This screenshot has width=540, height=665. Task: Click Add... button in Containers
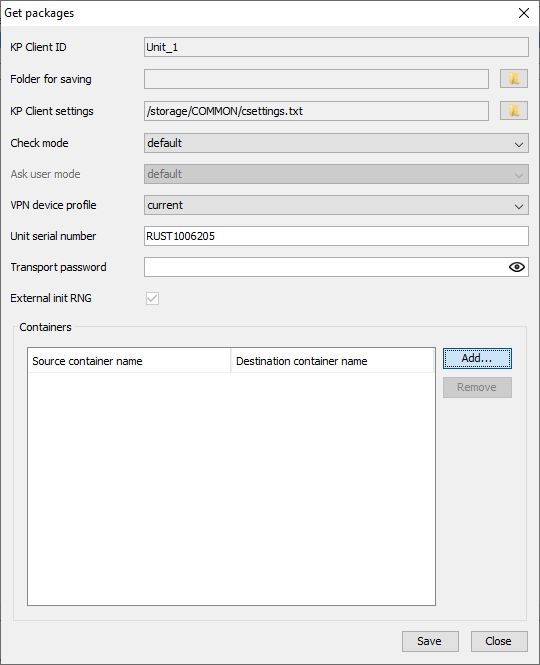pyautogui.click(x=477, y=358)
